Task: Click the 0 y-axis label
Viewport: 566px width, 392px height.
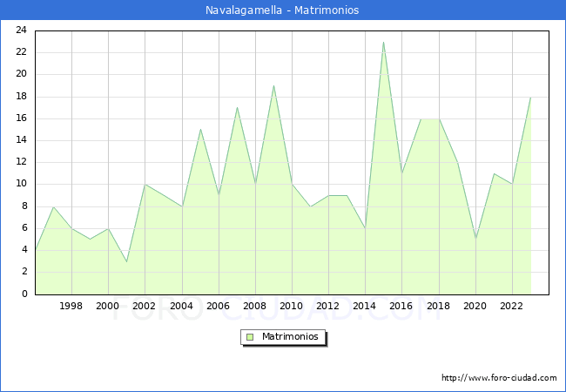Action: [24, 294]
